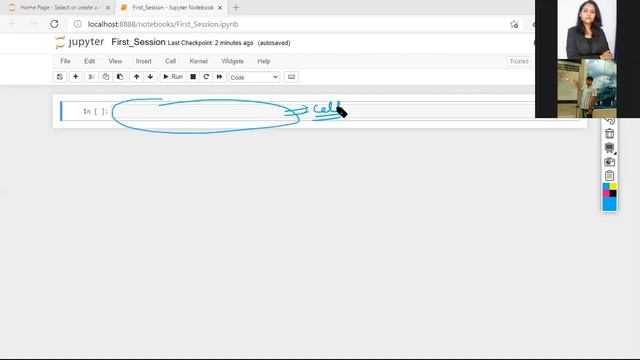This screenshot has height=360, width=640.
Task: View site information icon
Action: coord(78,24)
